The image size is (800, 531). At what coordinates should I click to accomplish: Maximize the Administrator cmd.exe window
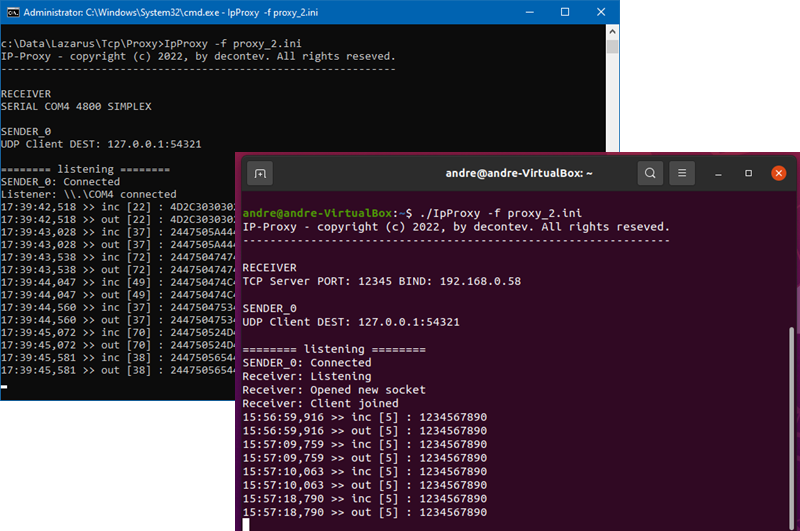click(565, 12)
